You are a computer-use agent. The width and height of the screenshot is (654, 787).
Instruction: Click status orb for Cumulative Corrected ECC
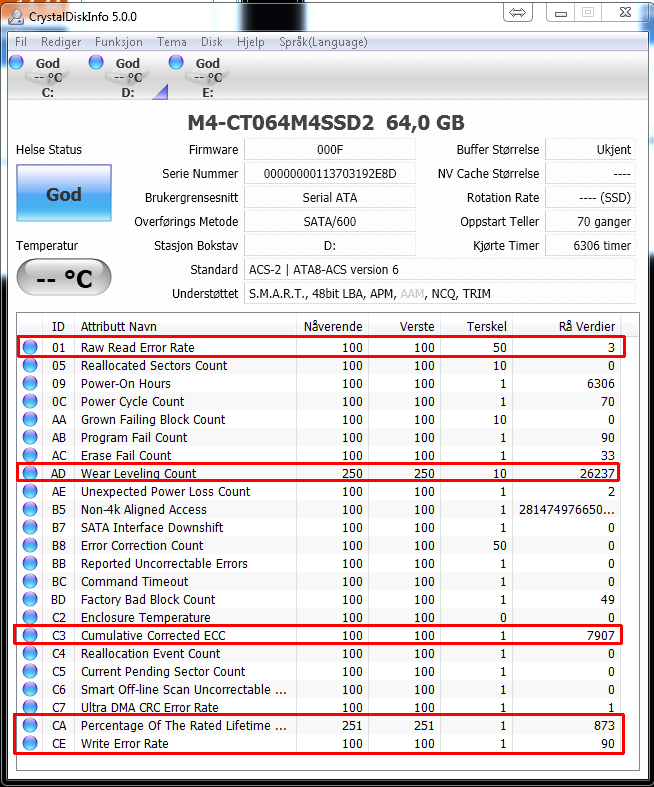click(x=30, y=635)
